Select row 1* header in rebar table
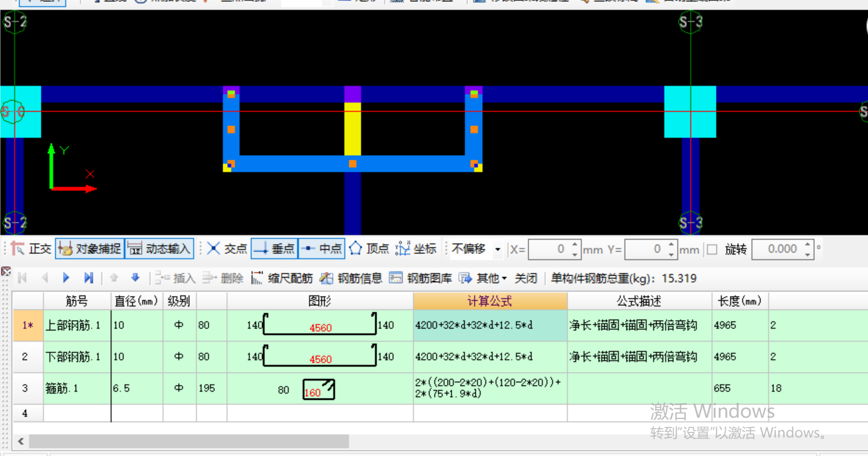 coord(28,325)
